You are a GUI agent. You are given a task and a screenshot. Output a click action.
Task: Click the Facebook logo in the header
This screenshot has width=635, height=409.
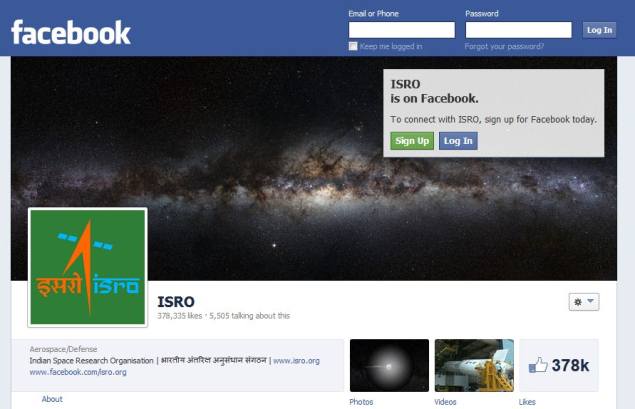pos(71,32)
